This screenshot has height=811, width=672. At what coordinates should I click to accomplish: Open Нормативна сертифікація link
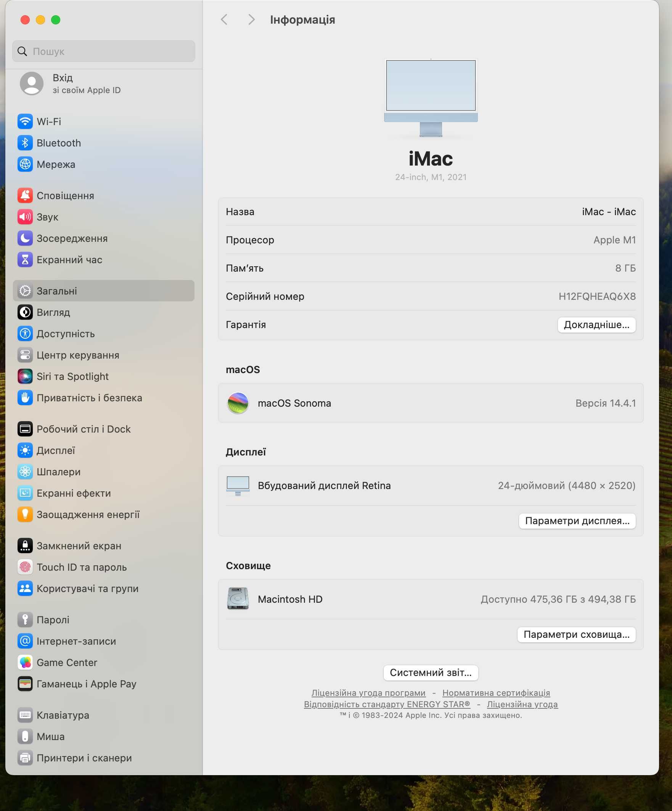tap(496, 693)
